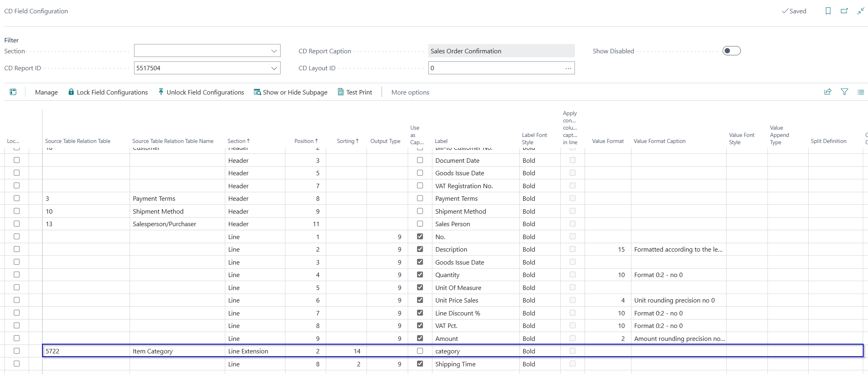Check Use as Caption for Document Date
This screenshot has height=374, width=868.
pyautogui.click(x=420, y=160)
